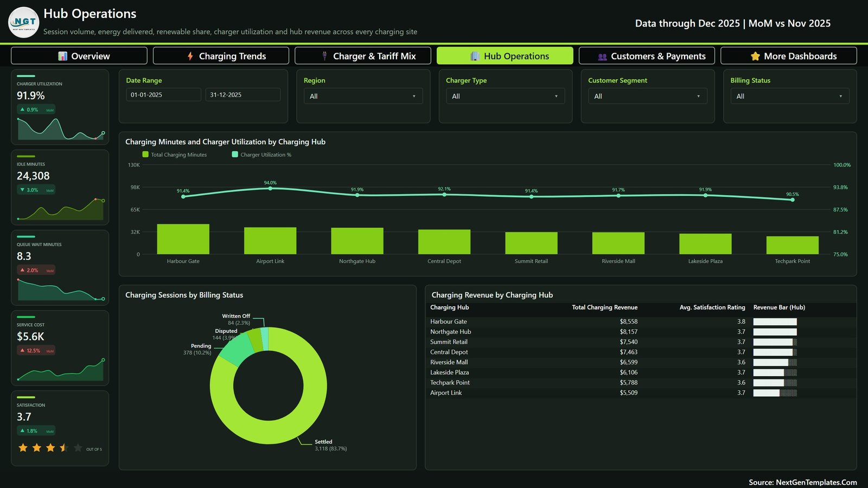Select the Hub Operations tab
Viewport: 868px width, 488px height.
(505, 56)
